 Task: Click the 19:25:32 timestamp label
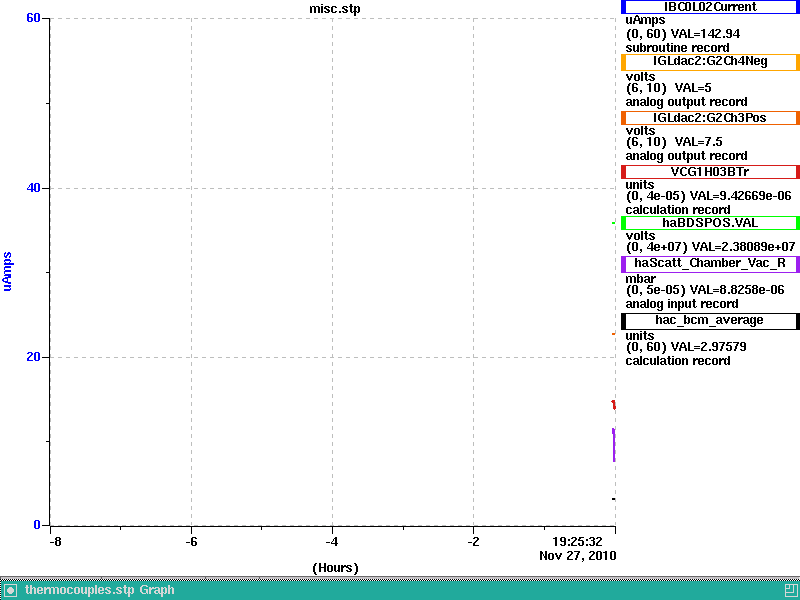click(577, 541)
